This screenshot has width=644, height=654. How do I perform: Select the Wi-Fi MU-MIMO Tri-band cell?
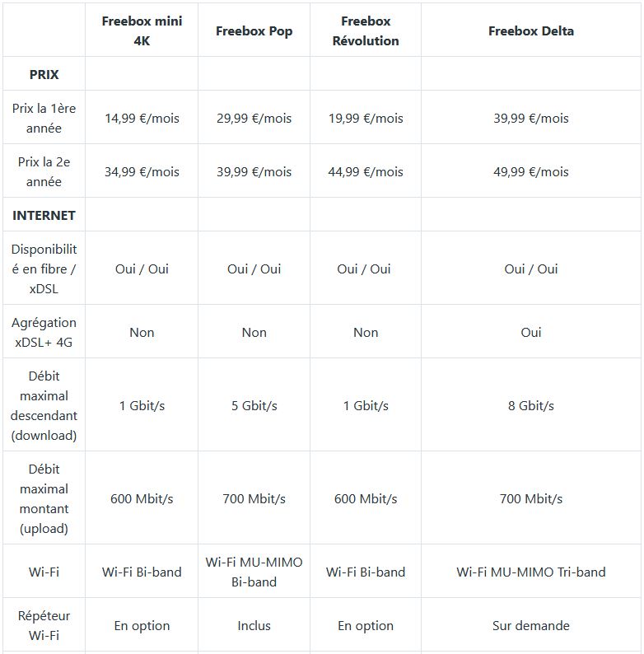tap(530, 572)
